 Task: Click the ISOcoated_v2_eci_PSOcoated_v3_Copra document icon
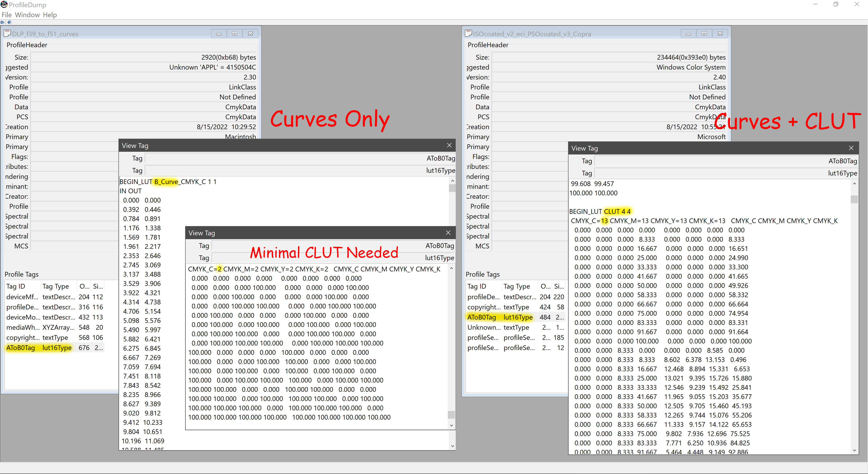point(468,33)
